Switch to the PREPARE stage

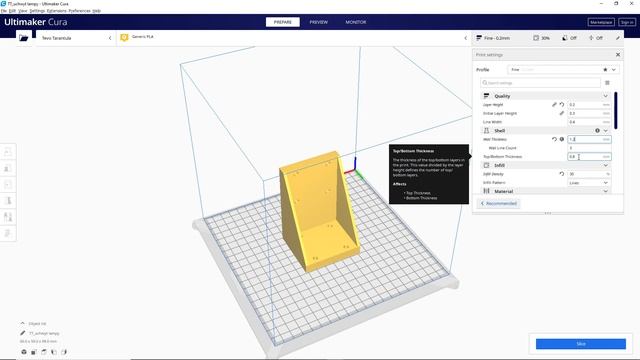pyautogui.click(x=282, y=22)
